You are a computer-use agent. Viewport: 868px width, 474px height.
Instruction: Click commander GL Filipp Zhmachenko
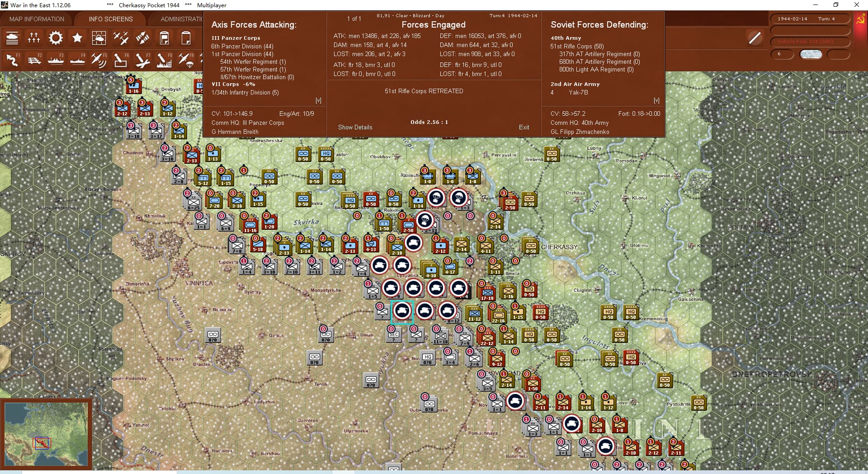(x=580, y=132)
